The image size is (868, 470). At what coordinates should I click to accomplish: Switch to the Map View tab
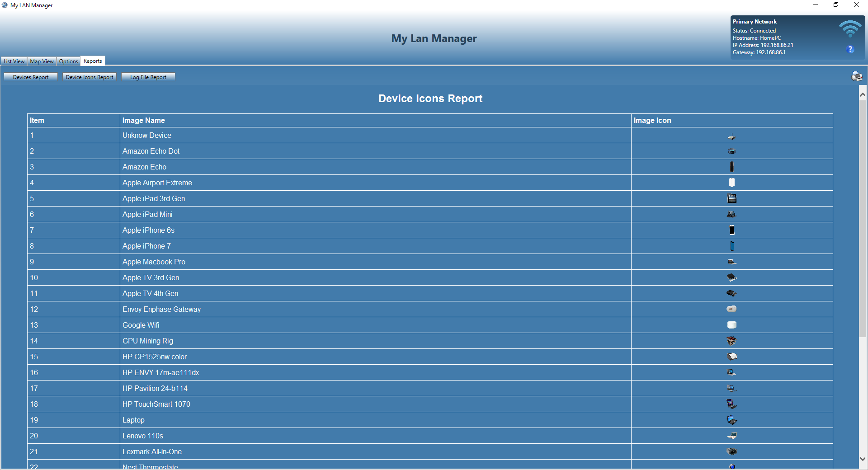coord(42,61)
